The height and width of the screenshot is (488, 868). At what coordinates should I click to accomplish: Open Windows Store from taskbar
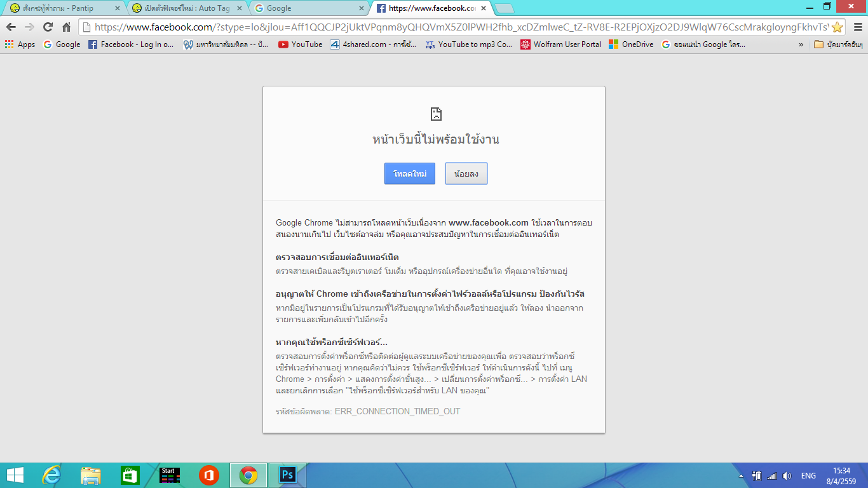(x=130, y=475)
